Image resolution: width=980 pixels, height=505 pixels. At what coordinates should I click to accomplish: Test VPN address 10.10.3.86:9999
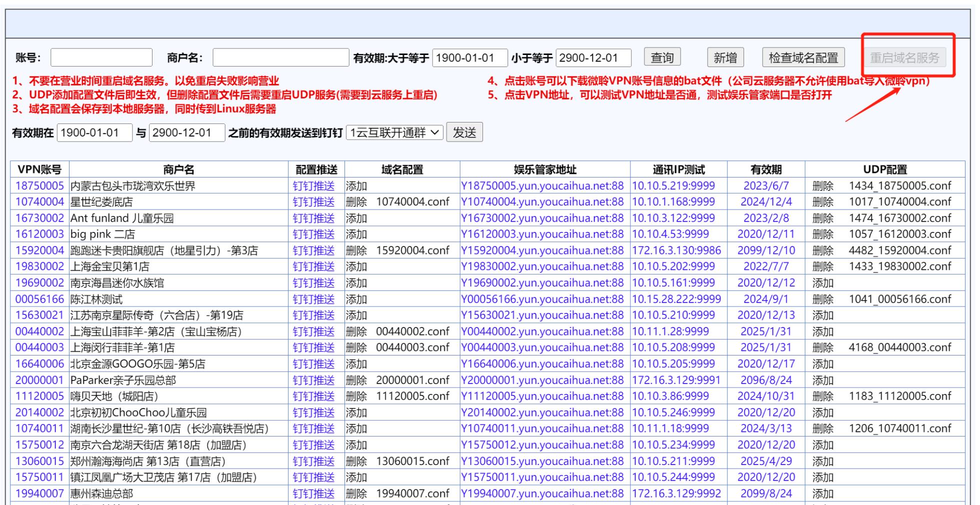(x=670, y=396)
